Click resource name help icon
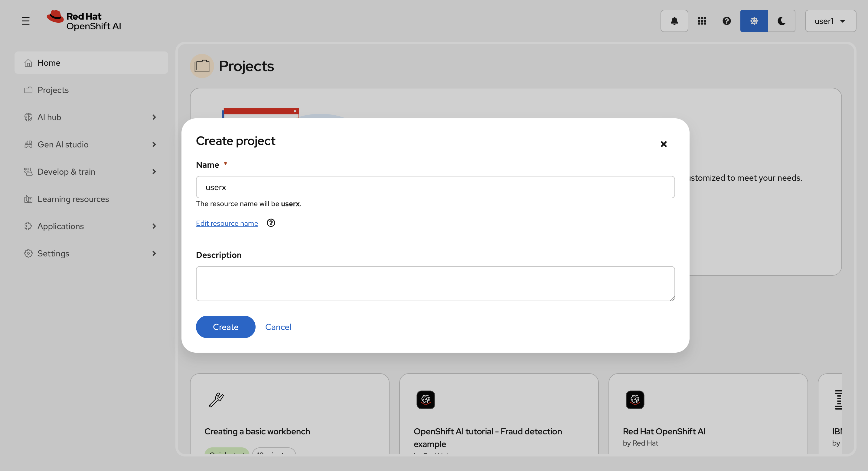The width and height of the screenshot is (868, 471). coord(271,223)
